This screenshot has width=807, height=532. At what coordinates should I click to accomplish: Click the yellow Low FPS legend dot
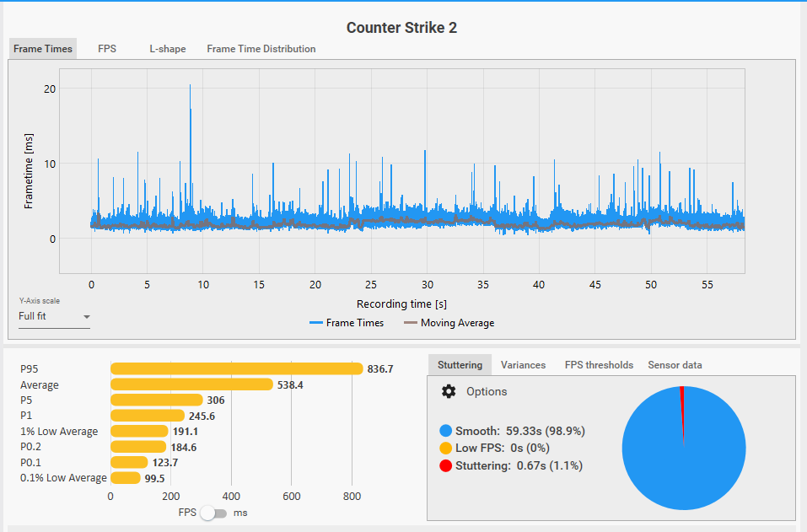[x=446, y=449]
